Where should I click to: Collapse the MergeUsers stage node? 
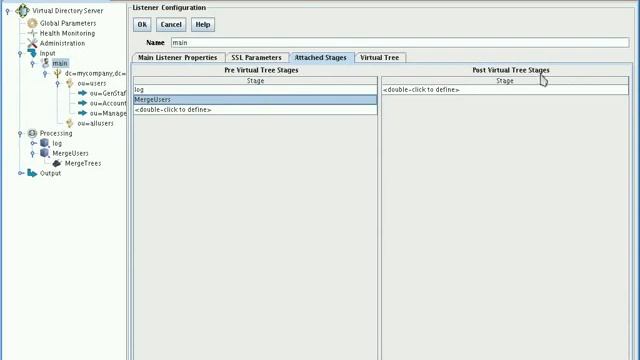click(x=33, y=153)
